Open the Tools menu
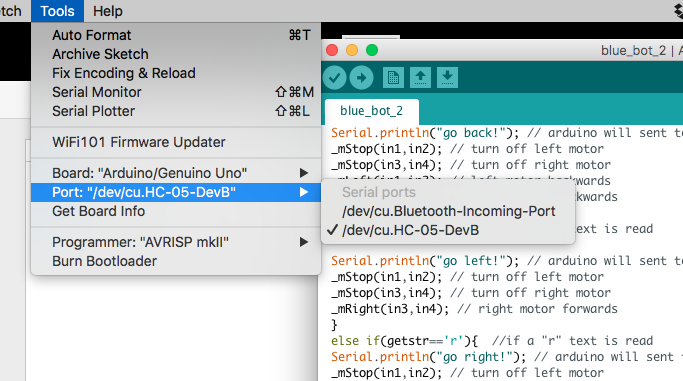Screen dimensions: 683x381 pyautogui.click(x=57, y=11)
